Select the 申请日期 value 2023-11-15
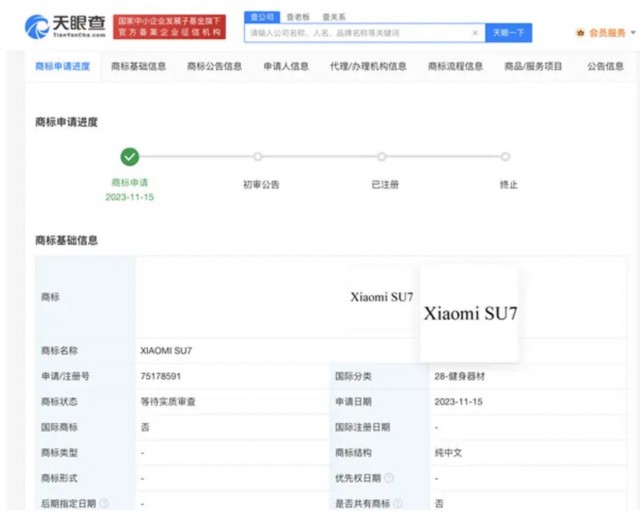The height and width of the screenshot is (512, 640). point(458,402)
